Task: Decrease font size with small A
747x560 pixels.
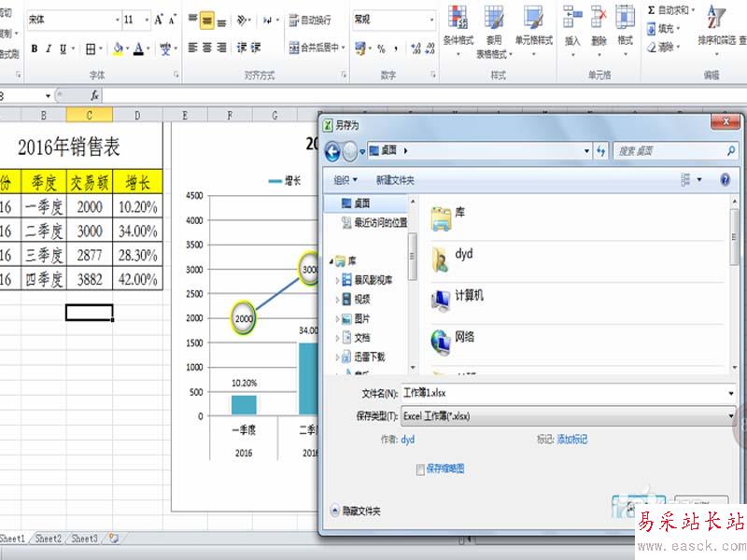Action: (172, 20)
